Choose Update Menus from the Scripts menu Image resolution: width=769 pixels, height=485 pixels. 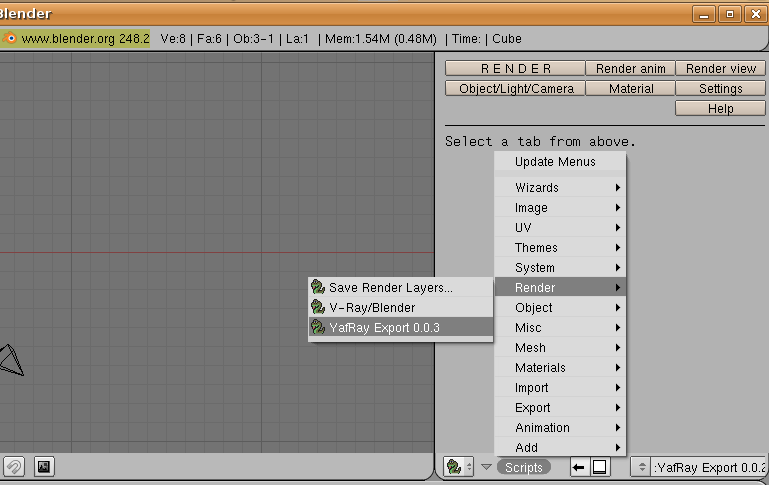click(561, 161)
